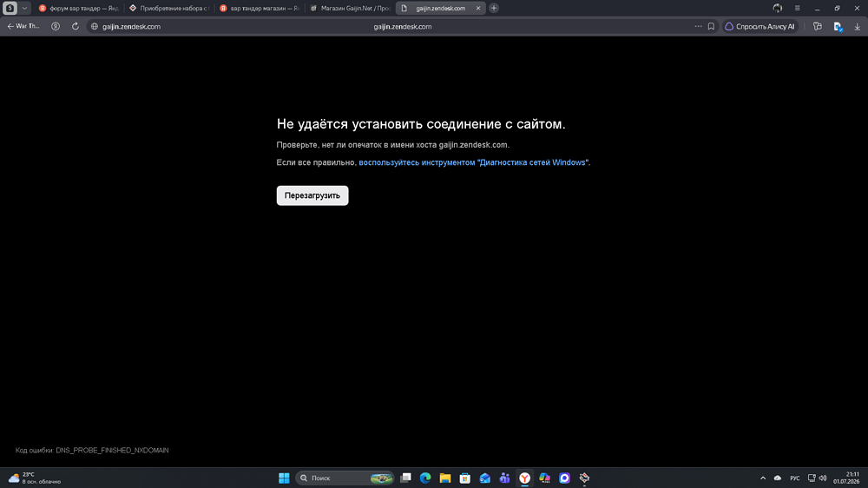Screen dimensions: 868x488
Task: Open the browser hamburger menu
Action: tap(797, 8)
